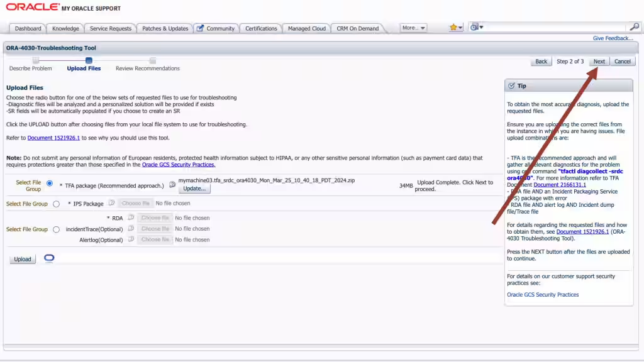The height and width of the screenshot is (362, 644).
Task: Click the magnifying glass search icon
Action: click(634, 26)
